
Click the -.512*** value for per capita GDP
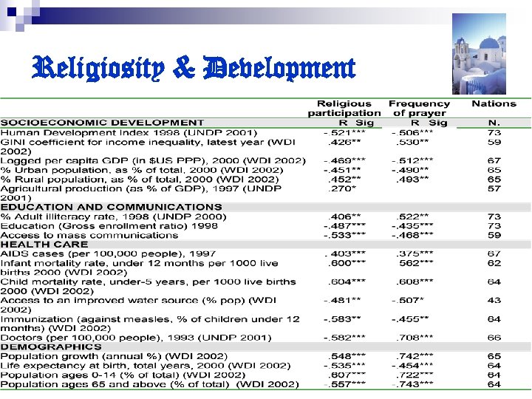(x=412, y=161)
